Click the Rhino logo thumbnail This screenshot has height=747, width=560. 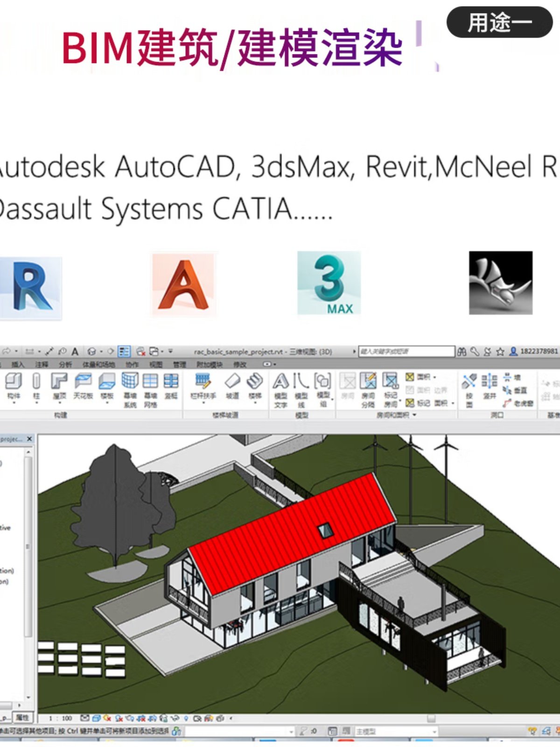coord(501,283)
